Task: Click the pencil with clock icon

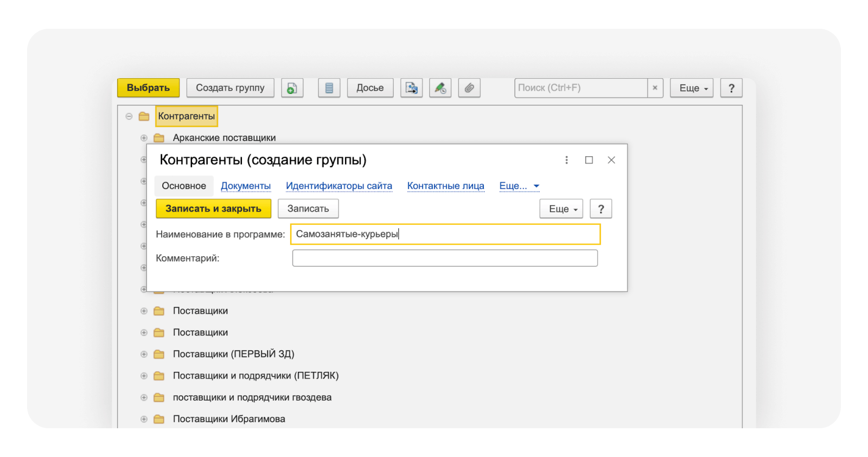Action: (x=440, y=88)
